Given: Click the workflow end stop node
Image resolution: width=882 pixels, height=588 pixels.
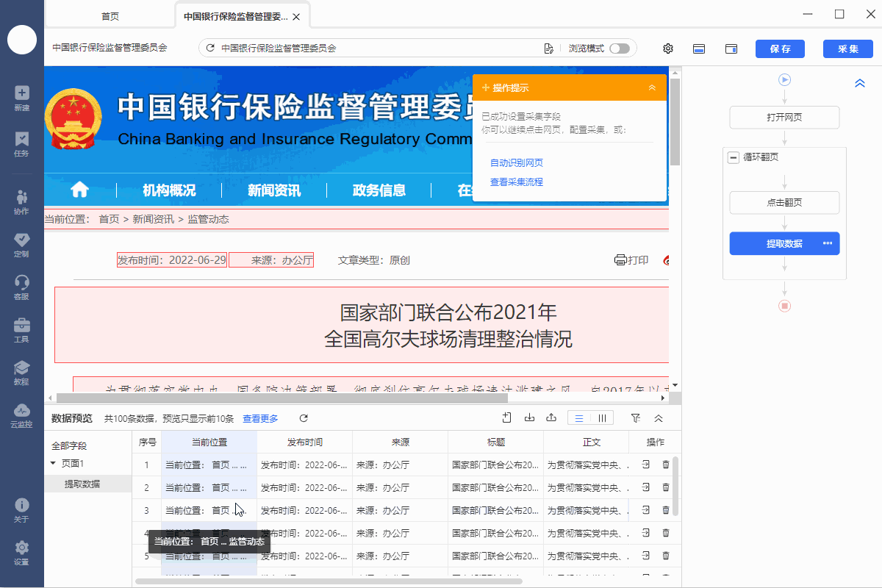Looking at the screenshot, I should tap(784, 306).
